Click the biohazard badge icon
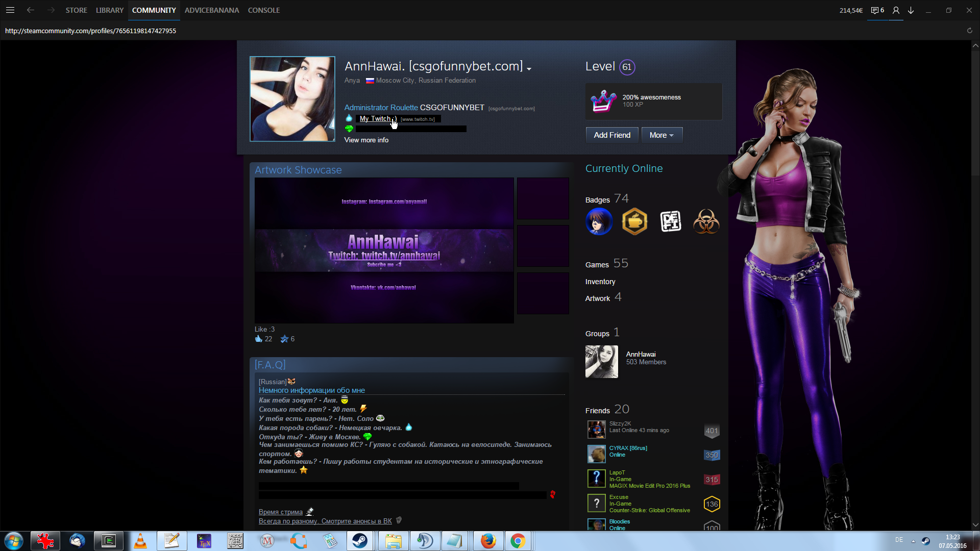Image resolution: width=980 pixels, height=551 pixels. click(706, 222)
